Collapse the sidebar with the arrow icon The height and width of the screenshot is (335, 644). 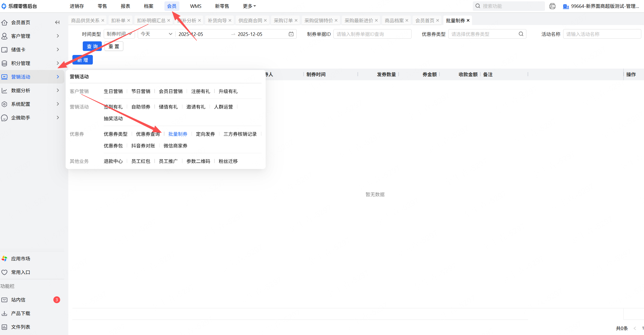click(x=57, y=22)
